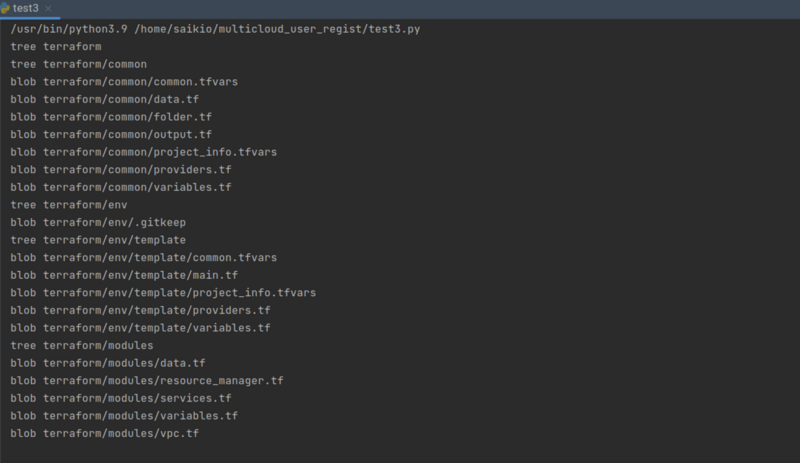Close the test3 run tab

(x=48, y=8)
